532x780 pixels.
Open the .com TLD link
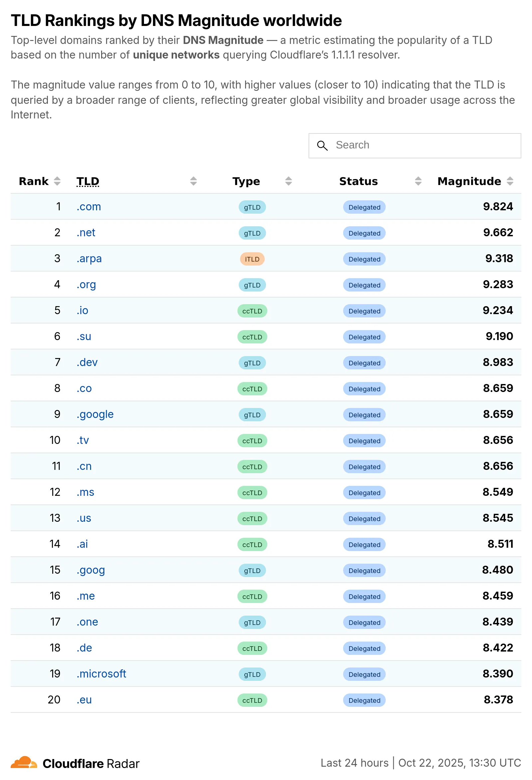click(x=88, y=207)
